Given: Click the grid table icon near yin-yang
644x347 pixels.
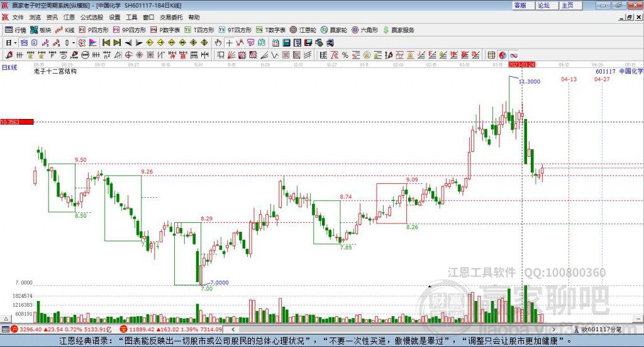Looking at the screenshot, I should (491, 55).
